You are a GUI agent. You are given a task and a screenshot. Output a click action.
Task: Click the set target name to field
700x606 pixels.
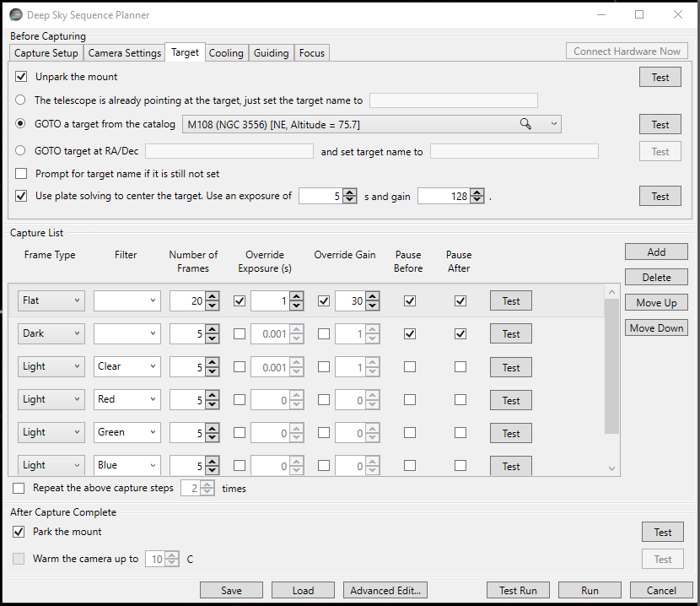[x=514, y=151]
